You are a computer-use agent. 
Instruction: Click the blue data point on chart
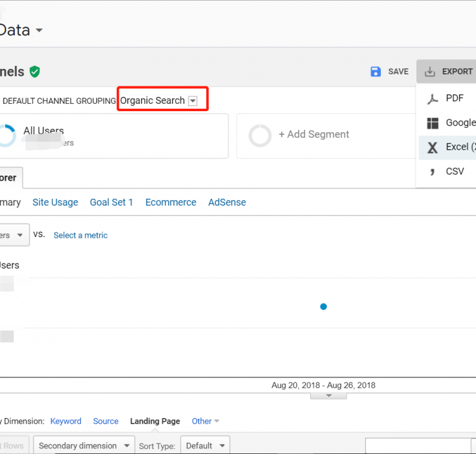click(x=323, y=307)
